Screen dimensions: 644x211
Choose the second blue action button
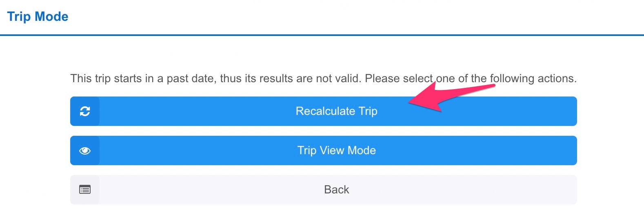pos(324,150)
